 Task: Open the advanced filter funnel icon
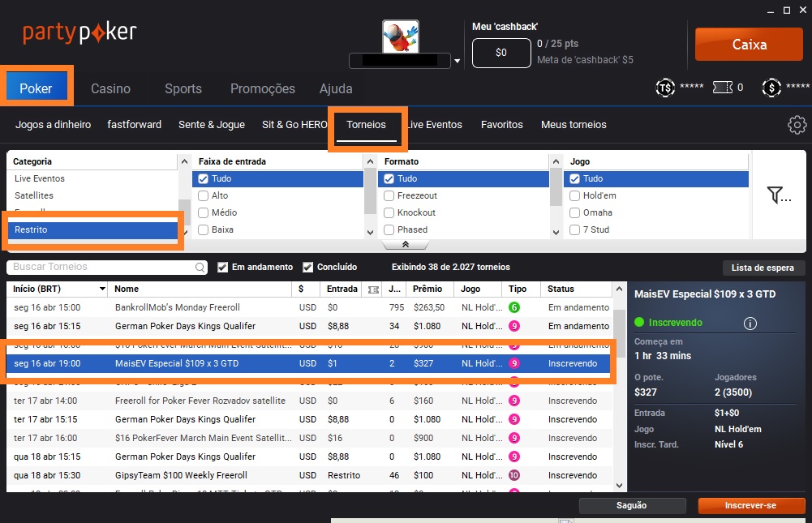pos(779,195)
